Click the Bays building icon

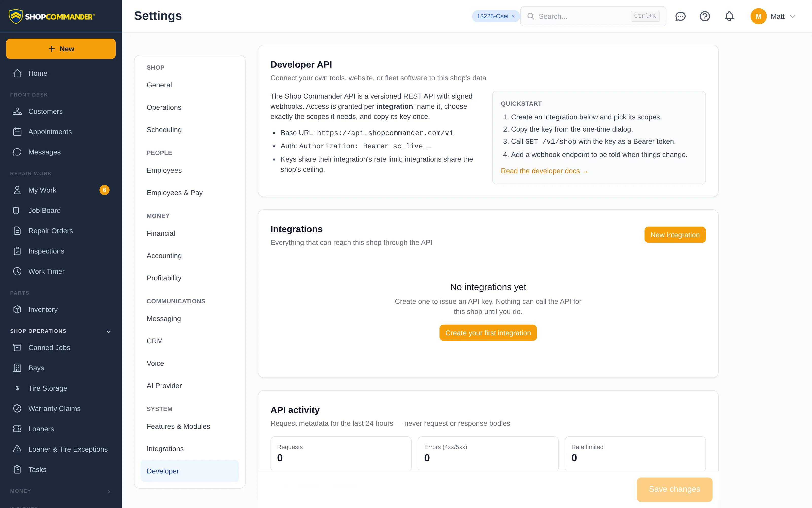(x=17, y=368)
